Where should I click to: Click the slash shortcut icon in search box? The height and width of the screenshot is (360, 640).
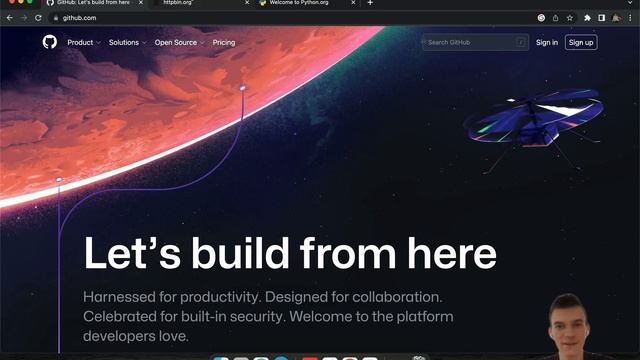pyautogui.click(x=521, y=42)
